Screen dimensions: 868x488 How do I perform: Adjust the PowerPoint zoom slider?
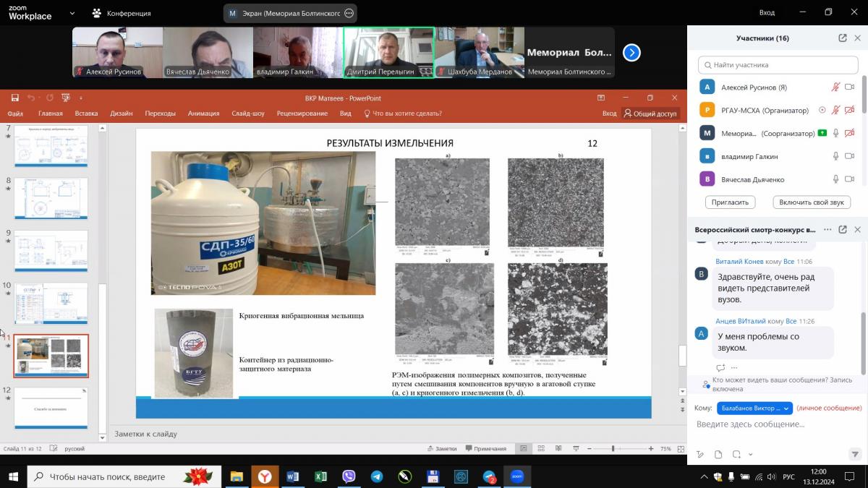pyautogui.click(x=614, y=449)
